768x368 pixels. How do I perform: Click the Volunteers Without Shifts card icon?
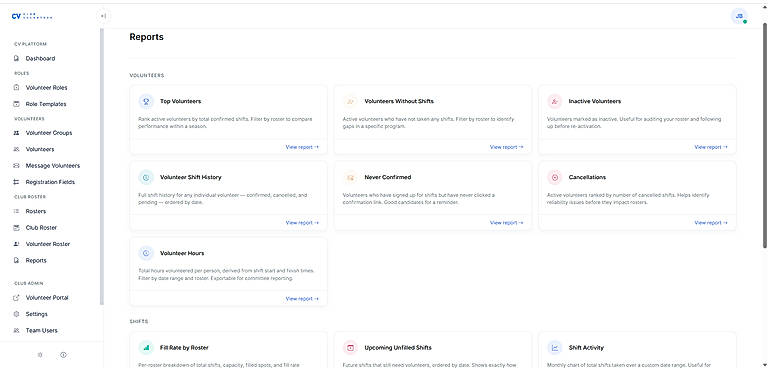(x=350, y=101)
